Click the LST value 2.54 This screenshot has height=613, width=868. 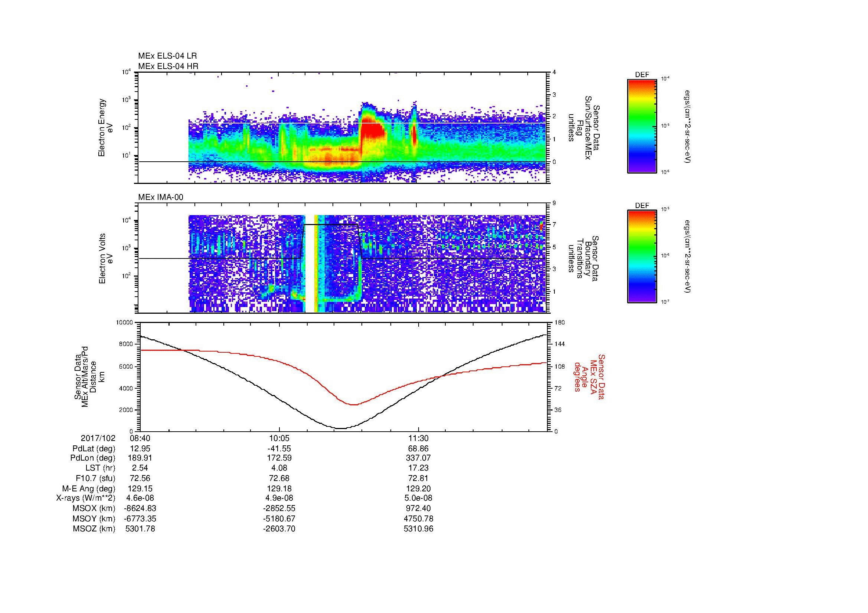click(x=140, y=468)
